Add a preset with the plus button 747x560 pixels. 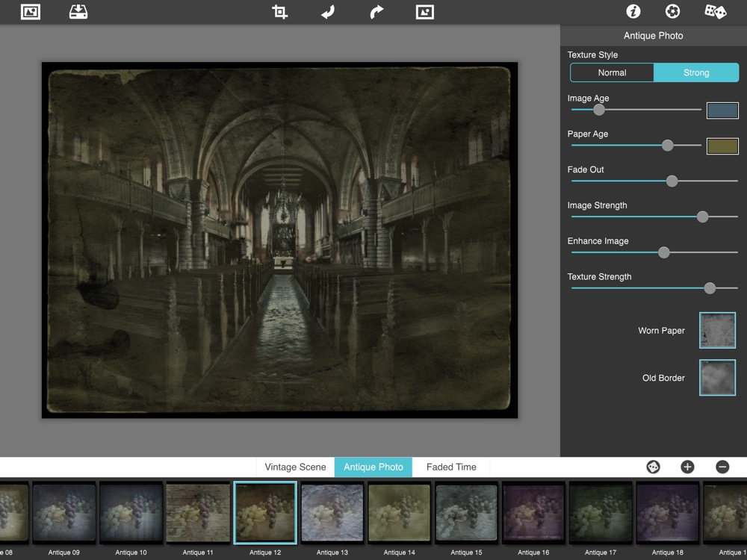point(687,467)
